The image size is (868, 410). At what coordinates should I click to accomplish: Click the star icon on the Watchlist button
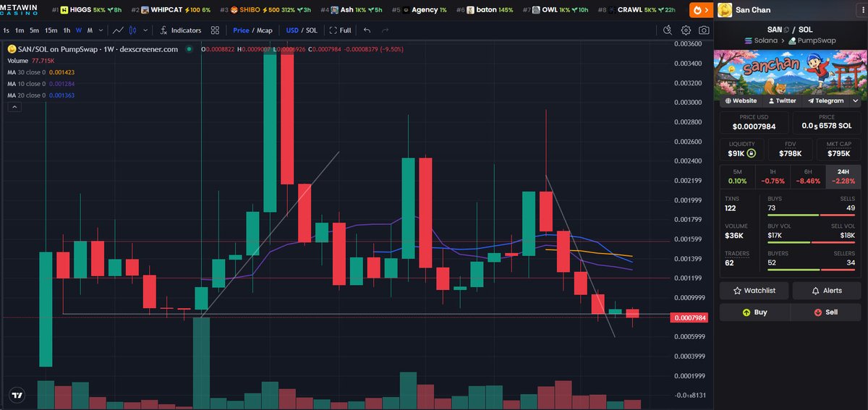(737, 291)
